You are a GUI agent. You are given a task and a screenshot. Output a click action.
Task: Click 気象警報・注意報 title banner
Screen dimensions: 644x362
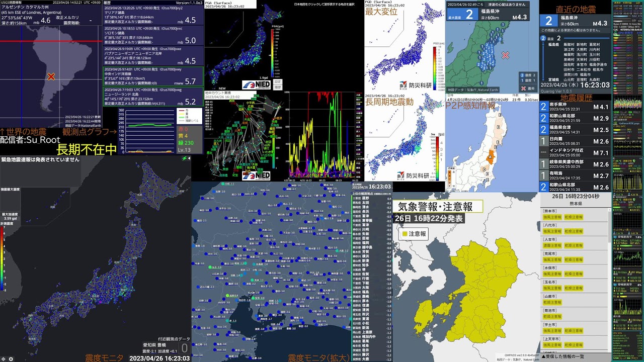point(438,207)
